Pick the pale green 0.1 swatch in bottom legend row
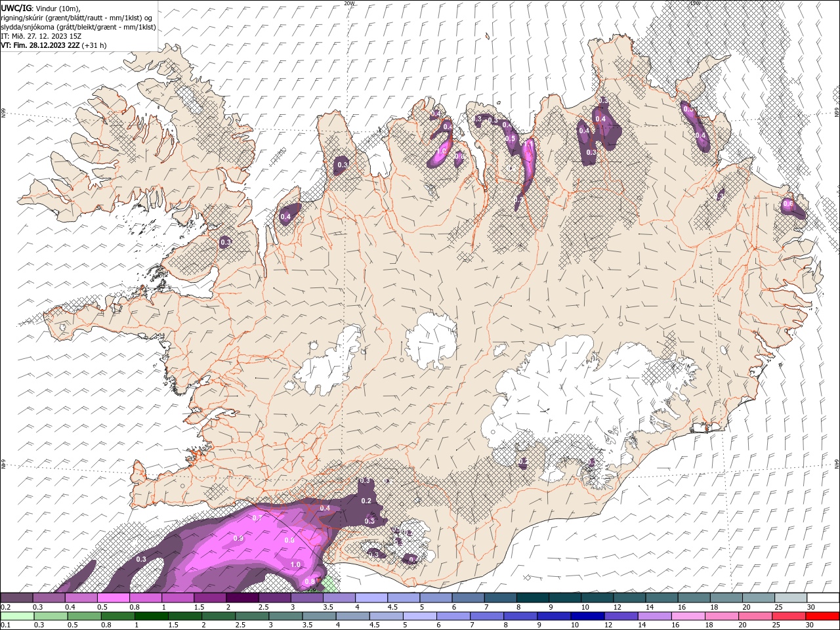 click(17, 616)
